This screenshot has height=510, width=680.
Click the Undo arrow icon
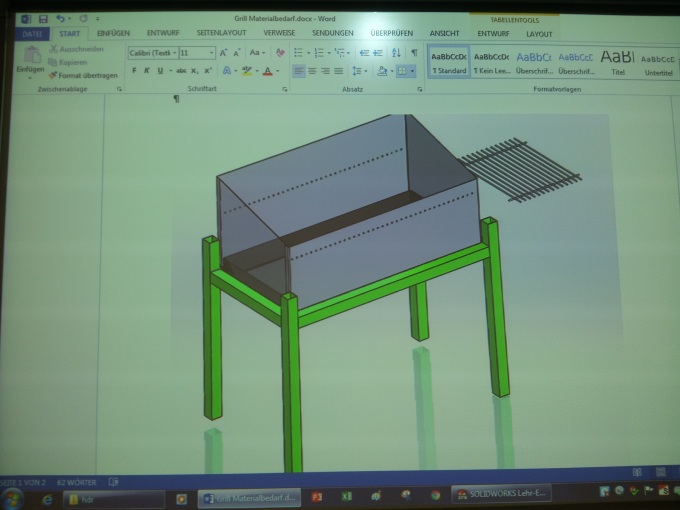click(60, 19)
